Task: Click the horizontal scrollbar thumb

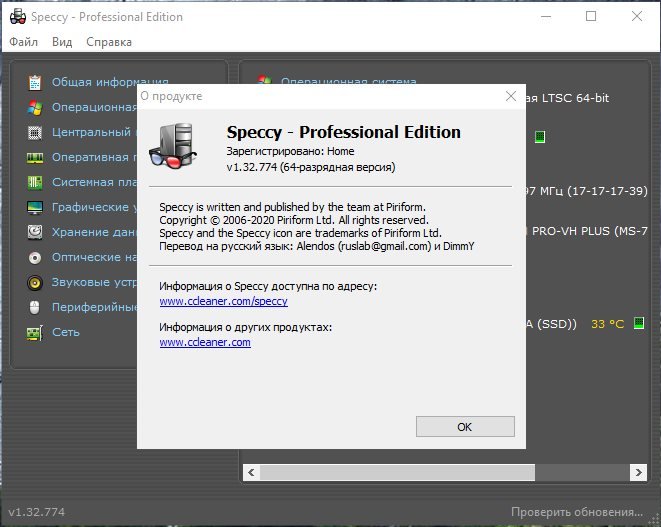Action: click(397, 472)
